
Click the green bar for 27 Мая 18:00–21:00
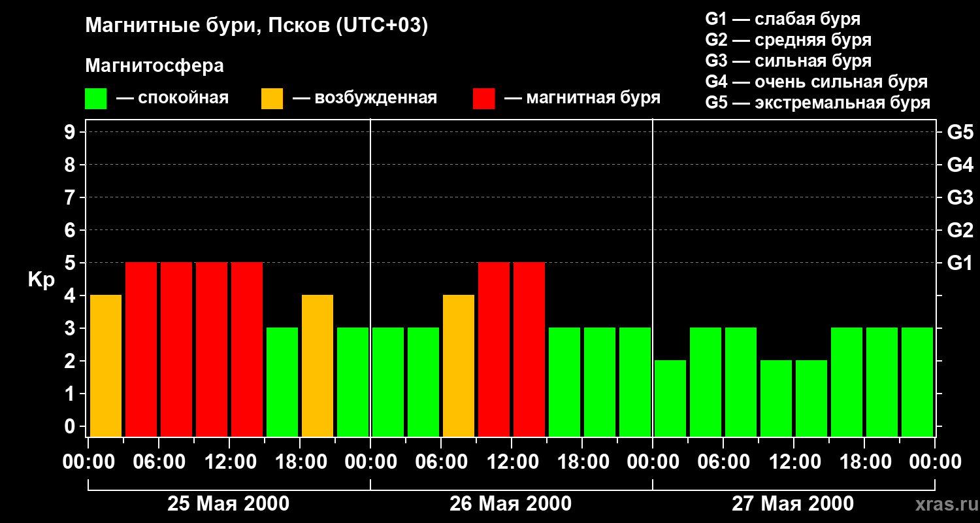[x=882, y=382]
